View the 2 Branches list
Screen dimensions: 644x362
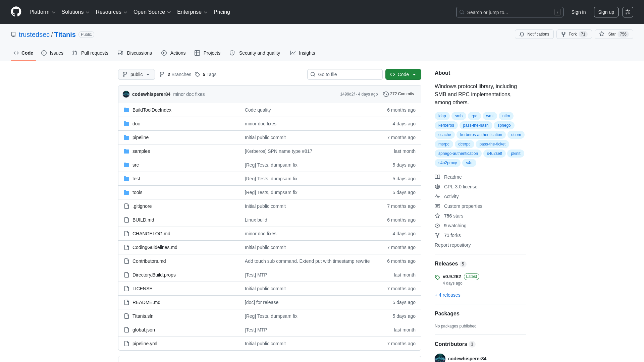pyautogui.click(x=175, y=74)
